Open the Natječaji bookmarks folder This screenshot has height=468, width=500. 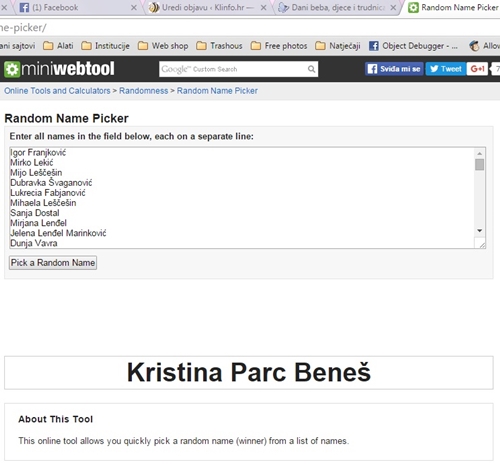click(x=338, y=46)
